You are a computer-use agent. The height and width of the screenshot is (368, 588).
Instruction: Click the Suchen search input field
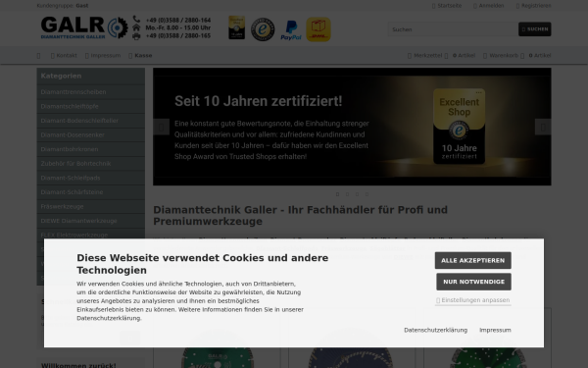click(453, 29)
